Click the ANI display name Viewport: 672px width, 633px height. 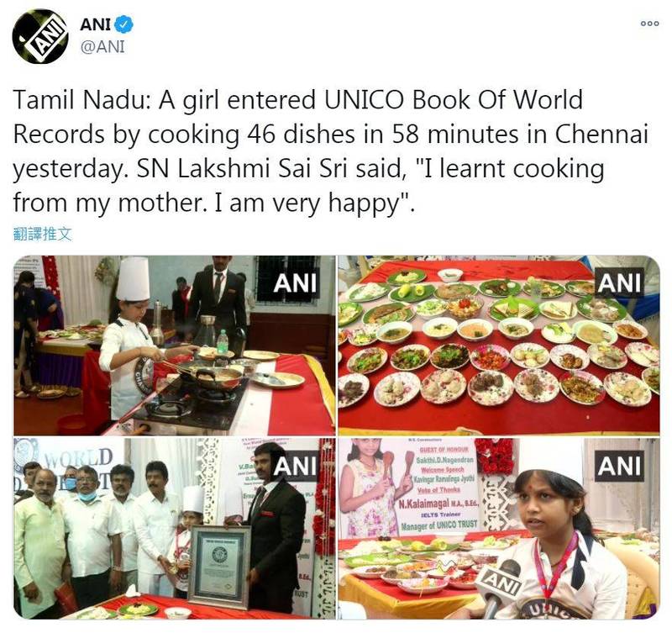(x=95, y=24)
